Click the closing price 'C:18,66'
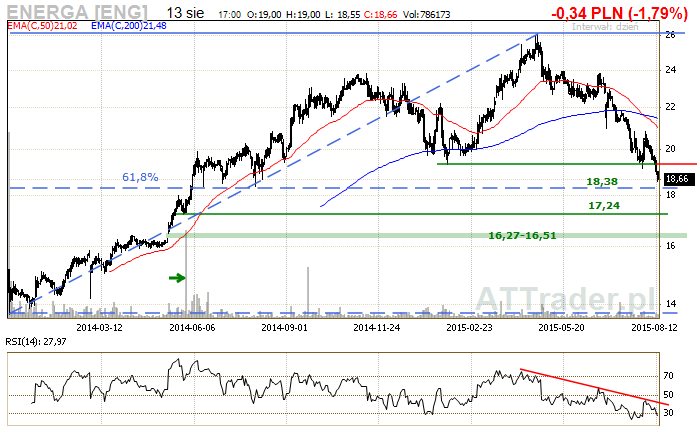Screen dimensions: 700x431 [x=380, y=15]
